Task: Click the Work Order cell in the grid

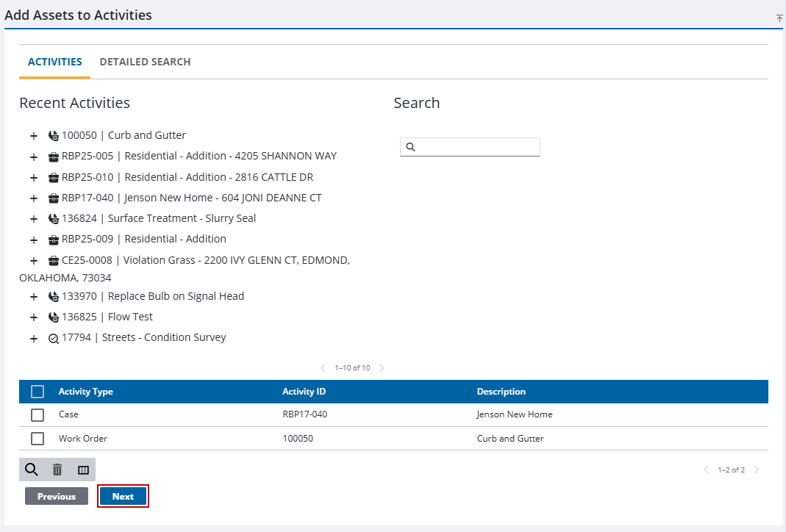Action: click(x=82, y=439)
